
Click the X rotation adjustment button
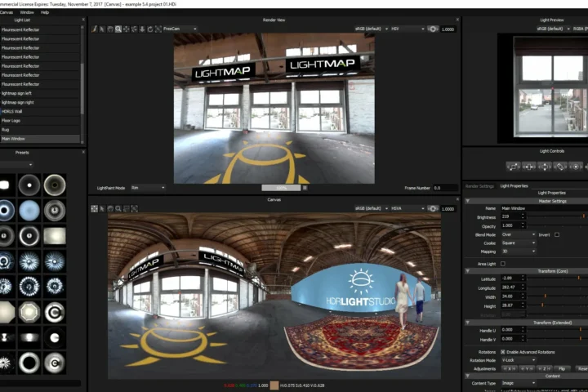click(510, 369)
